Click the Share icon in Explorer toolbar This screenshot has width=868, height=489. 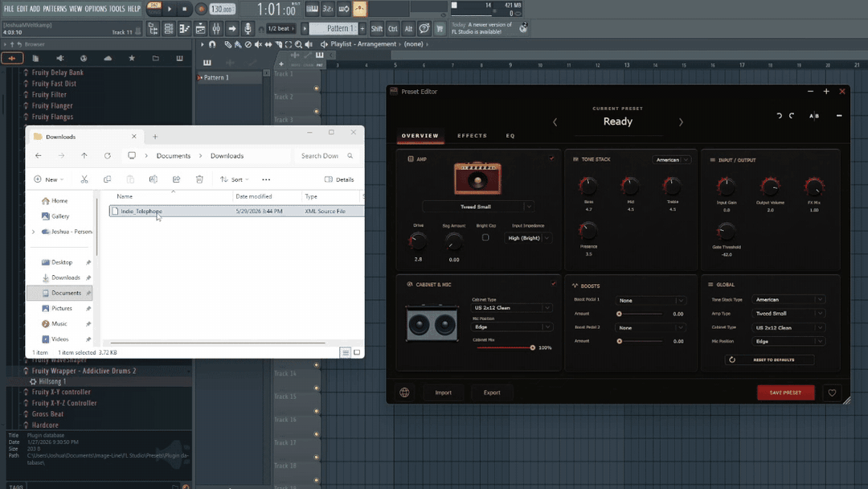point(176,179)
